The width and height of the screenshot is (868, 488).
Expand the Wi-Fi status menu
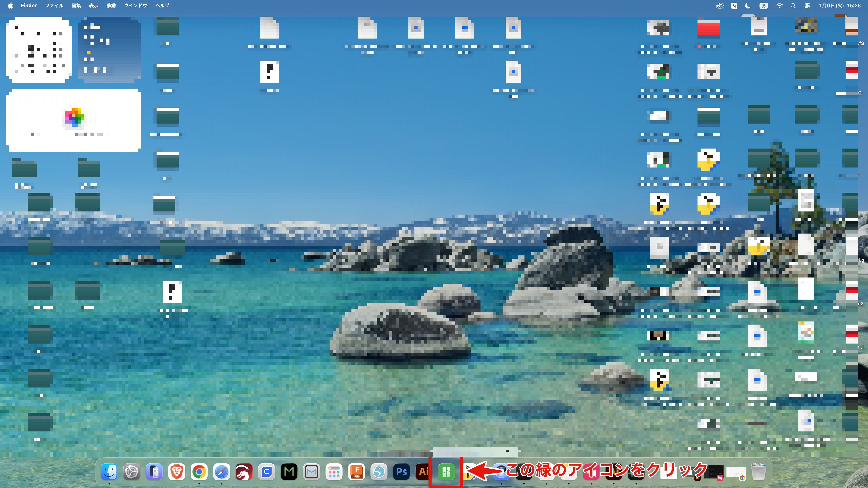779,6
